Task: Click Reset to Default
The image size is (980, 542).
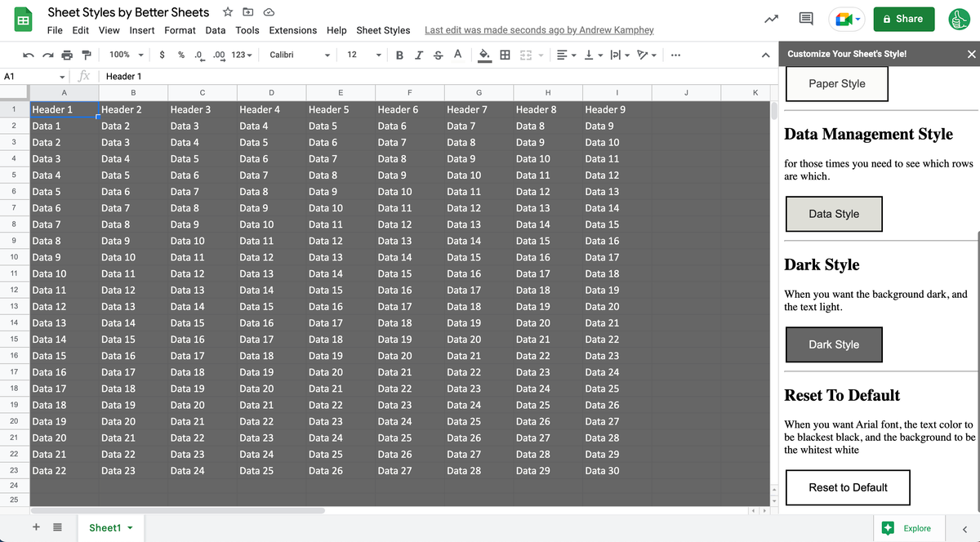Action: pyautogui.click(x=848, y=487)
